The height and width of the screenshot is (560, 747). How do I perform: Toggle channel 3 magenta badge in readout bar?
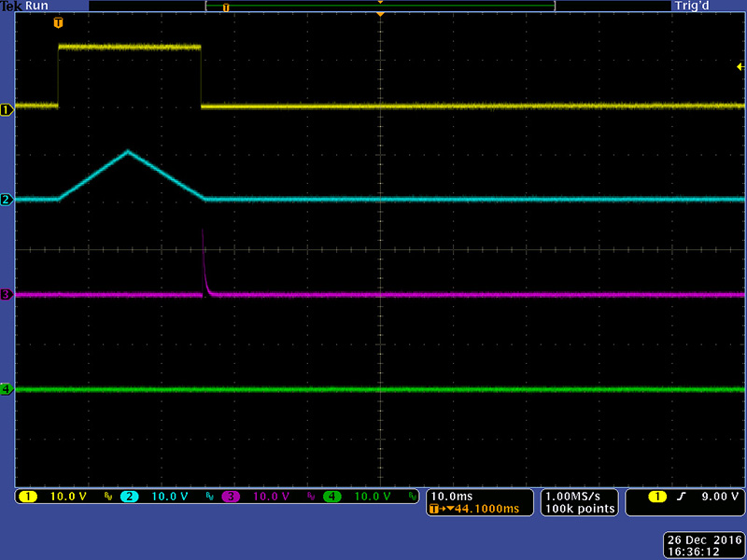pos(231,497)
